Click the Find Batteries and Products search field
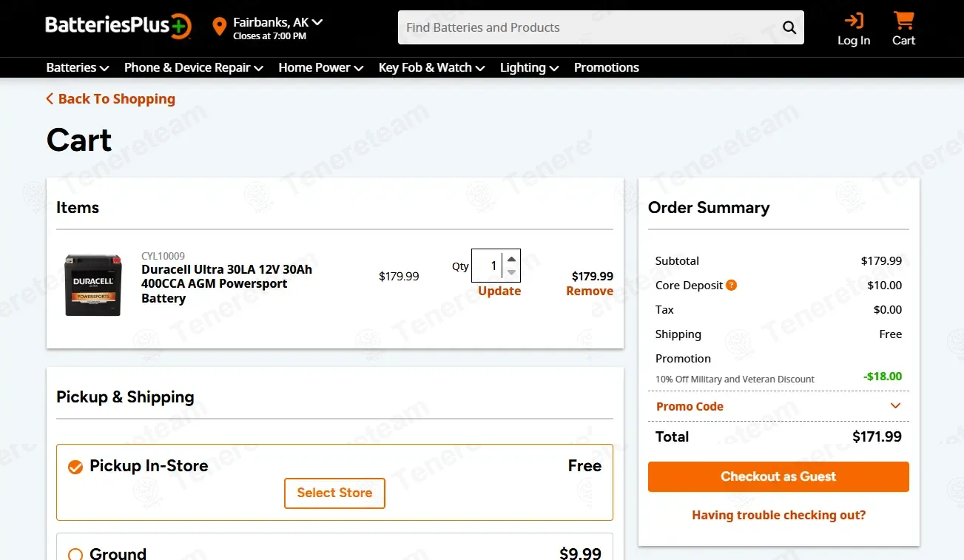This screenshot has width=964, height=560. [x=590, y=28]
